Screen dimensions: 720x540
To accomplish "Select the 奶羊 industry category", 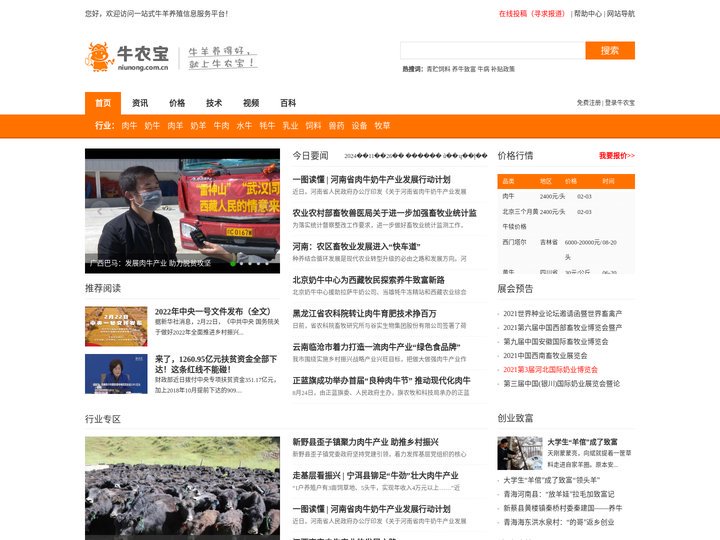I will click(x=198, y=125).
